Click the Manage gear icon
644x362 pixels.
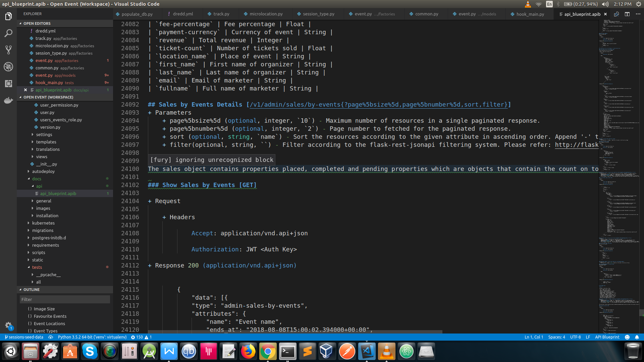pos(8,325)
